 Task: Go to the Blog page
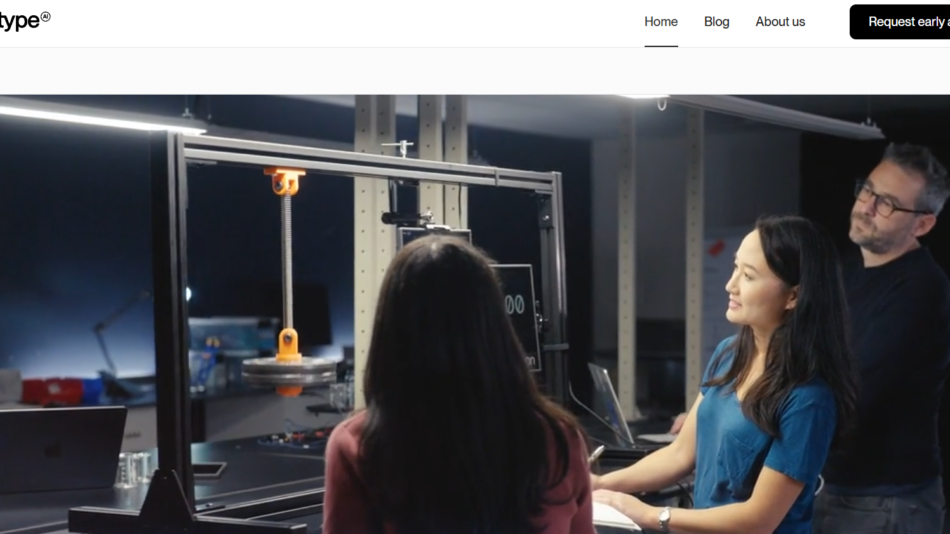click(x=716, y=22)
